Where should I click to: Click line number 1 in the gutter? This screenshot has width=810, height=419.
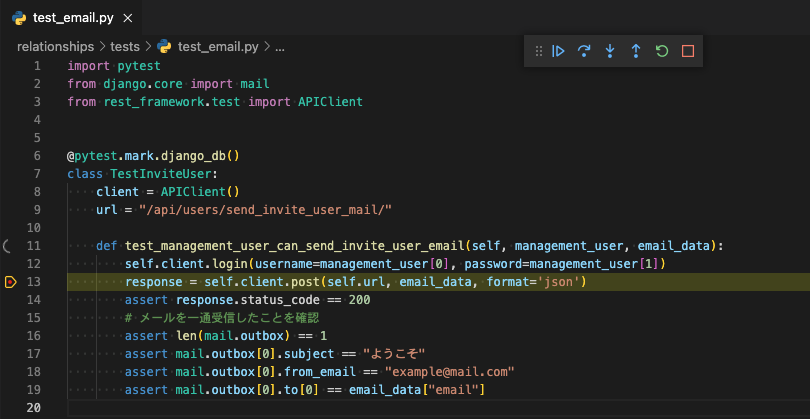pos(37,66)
